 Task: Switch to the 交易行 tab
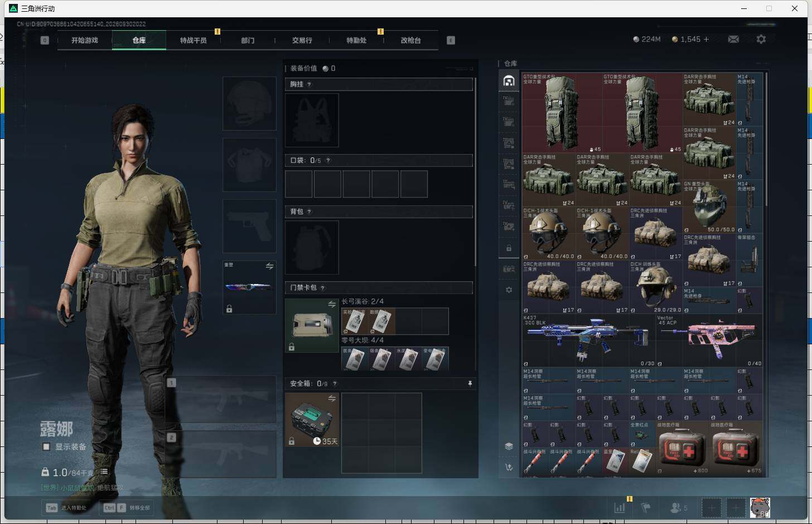[302, 40]
